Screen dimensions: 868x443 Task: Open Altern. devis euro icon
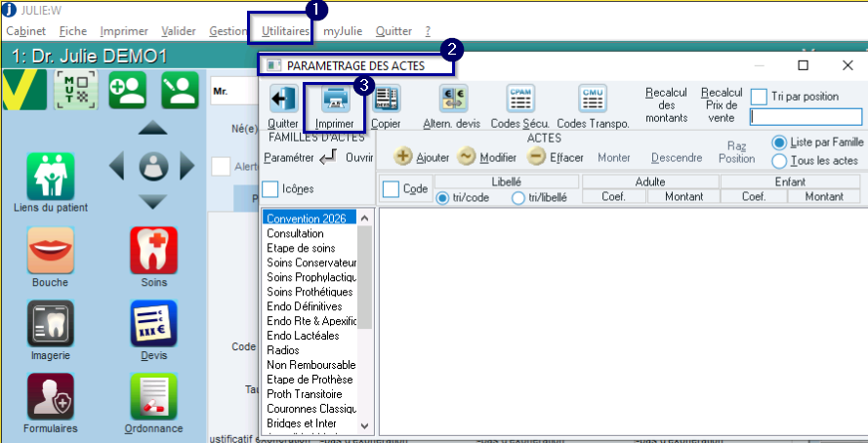[453, 99]
